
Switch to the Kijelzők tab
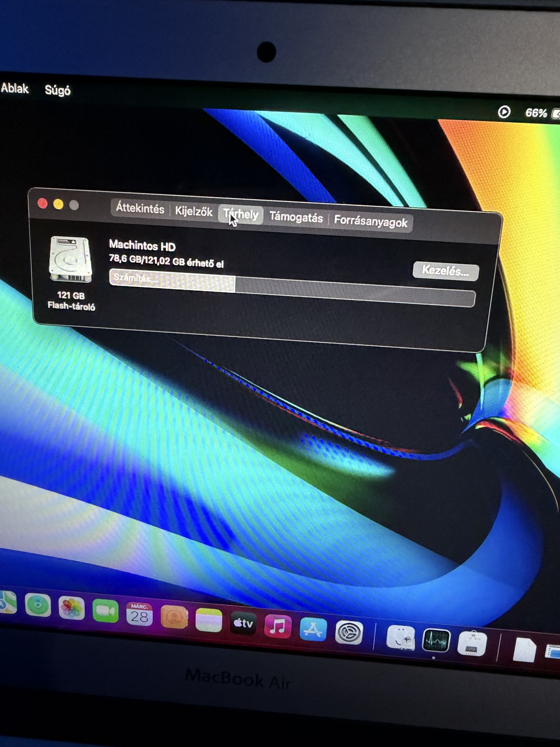coord(193,211)
